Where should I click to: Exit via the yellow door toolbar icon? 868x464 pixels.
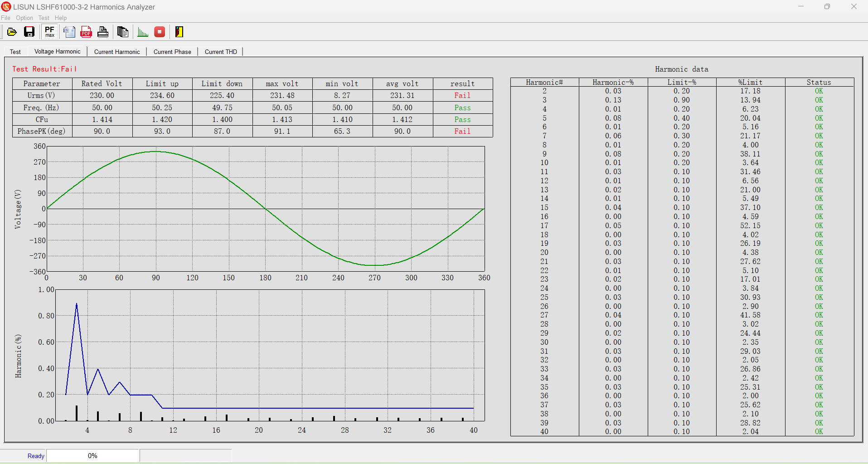179,32
